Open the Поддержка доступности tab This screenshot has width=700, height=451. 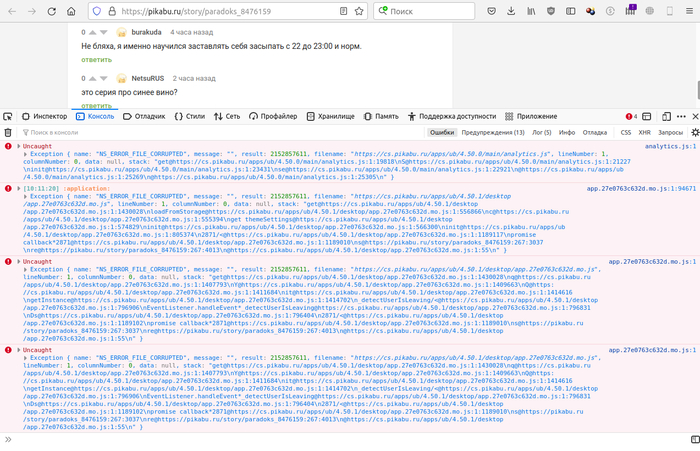tap(452, 116)
